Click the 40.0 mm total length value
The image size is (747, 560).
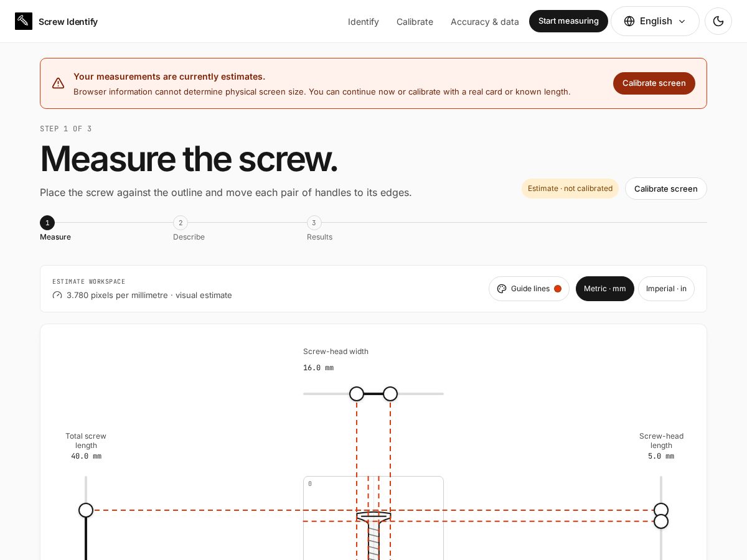click(86, 456)
